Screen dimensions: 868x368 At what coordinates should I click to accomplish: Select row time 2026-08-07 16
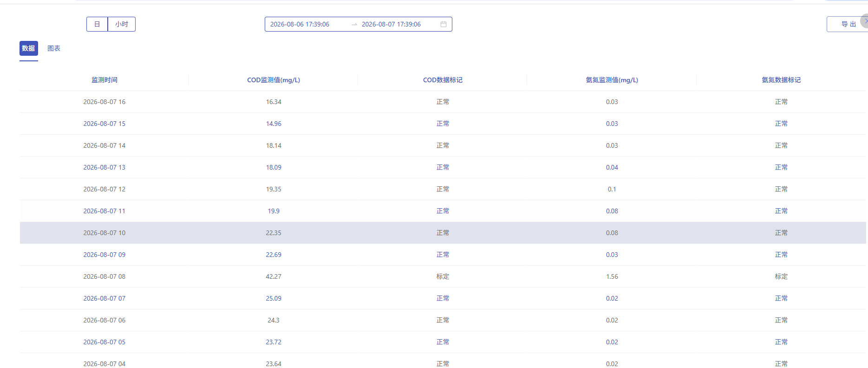click(104, 102)
